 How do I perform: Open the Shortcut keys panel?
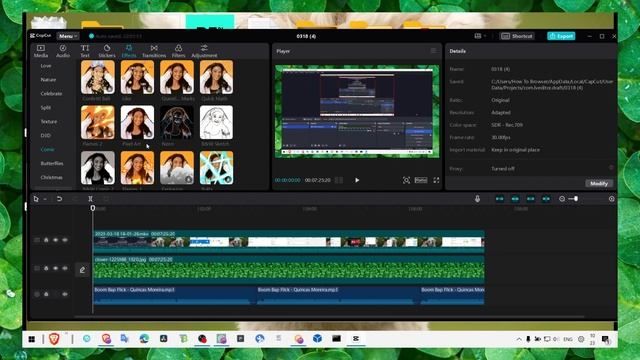tap(517, 36)
